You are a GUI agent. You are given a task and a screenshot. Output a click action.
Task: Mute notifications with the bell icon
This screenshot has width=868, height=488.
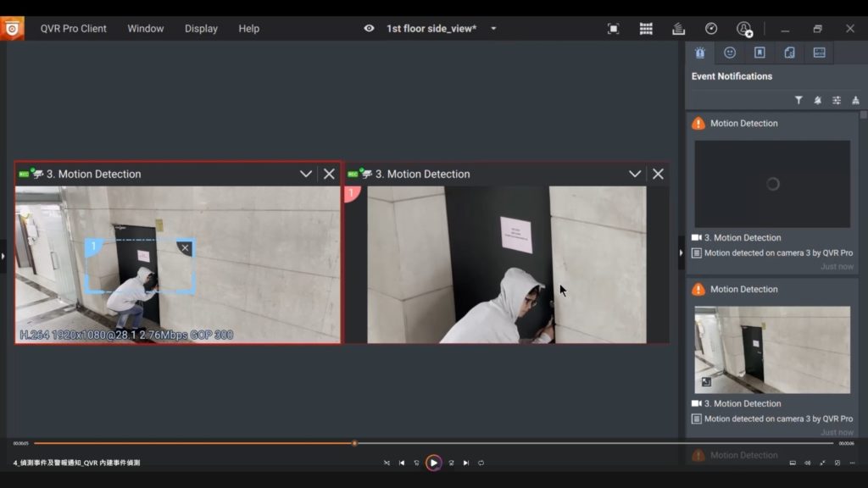point(817,100)
